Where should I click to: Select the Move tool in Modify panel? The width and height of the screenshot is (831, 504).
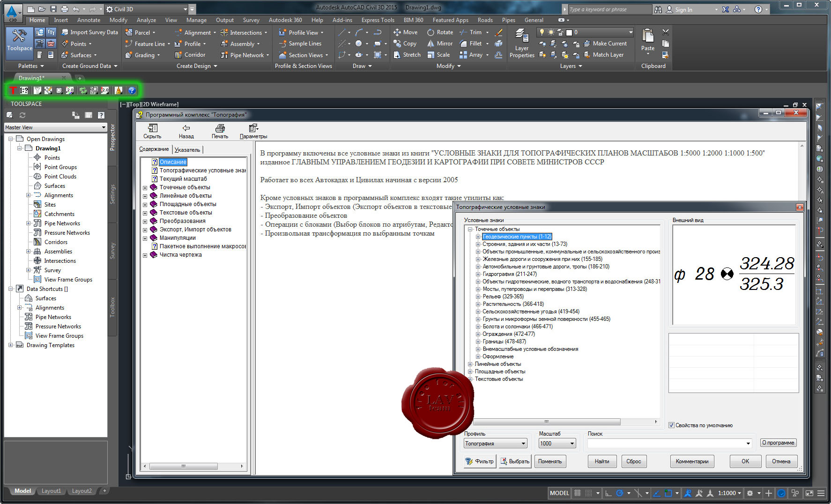tap(405, 32)
